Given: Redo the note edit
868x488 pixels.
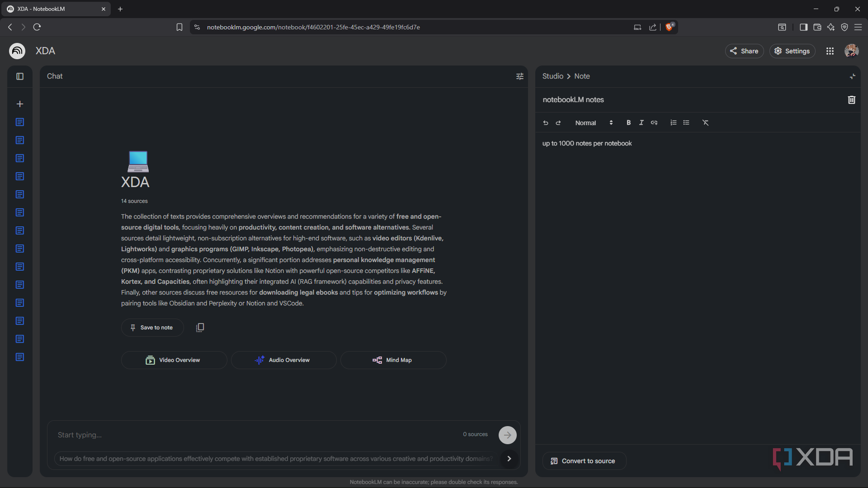Looking at the screenshot, I should pos(558,123).
